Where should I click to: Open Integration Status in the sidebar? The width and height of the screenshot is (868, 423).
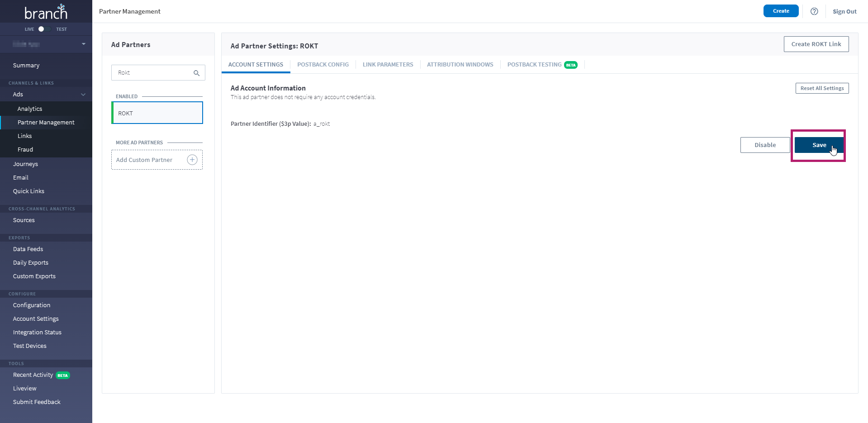pyautogui.click(x=37, y=333)
